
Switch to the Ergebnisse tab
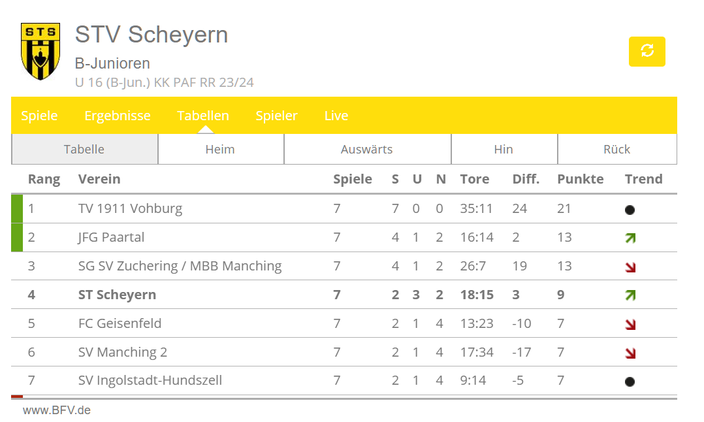pyautogui.click(x=117, y=115)
